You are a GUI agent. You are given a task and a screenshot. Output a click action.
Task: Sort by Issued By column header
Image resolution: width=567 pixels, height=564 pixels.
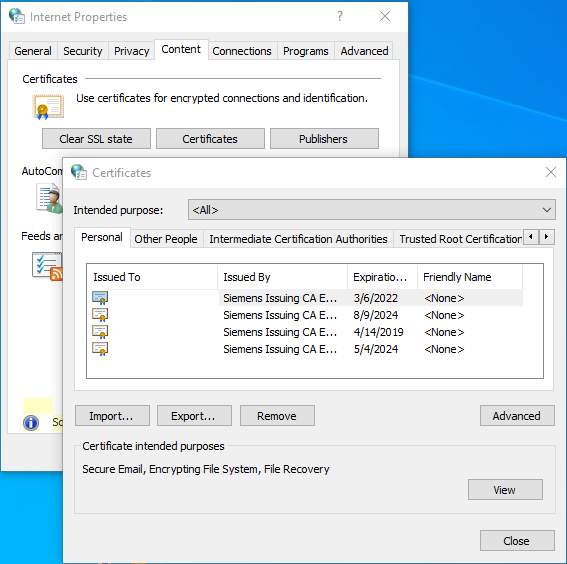(282, 277)
